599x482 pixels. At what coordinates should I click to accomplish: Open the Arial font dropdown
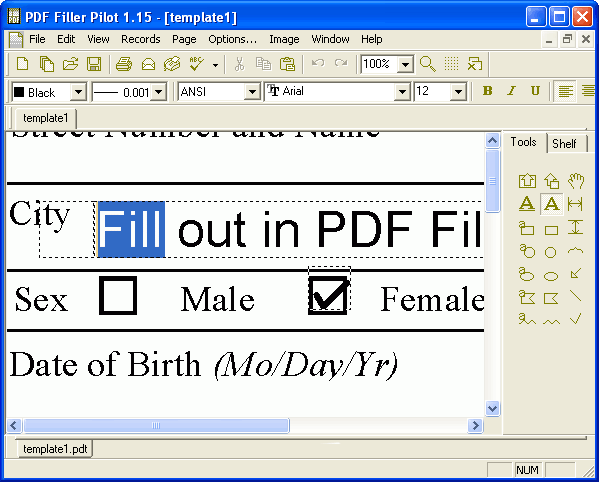[402, 92]
